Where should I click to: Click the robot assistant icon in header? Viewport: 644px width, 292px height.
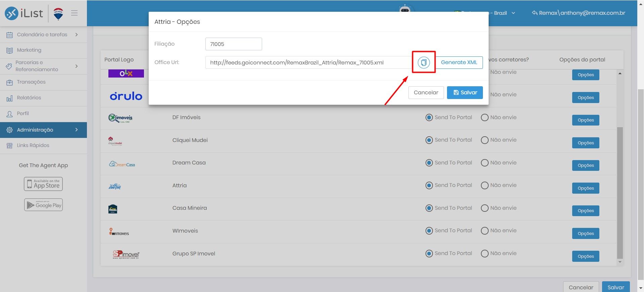[405, 8]
